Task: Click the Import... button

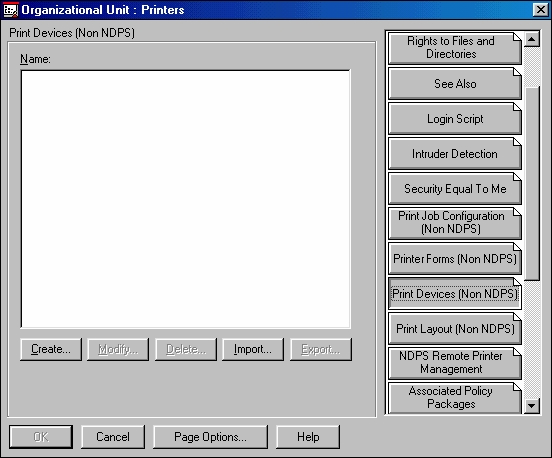Action: click(253, 349)
